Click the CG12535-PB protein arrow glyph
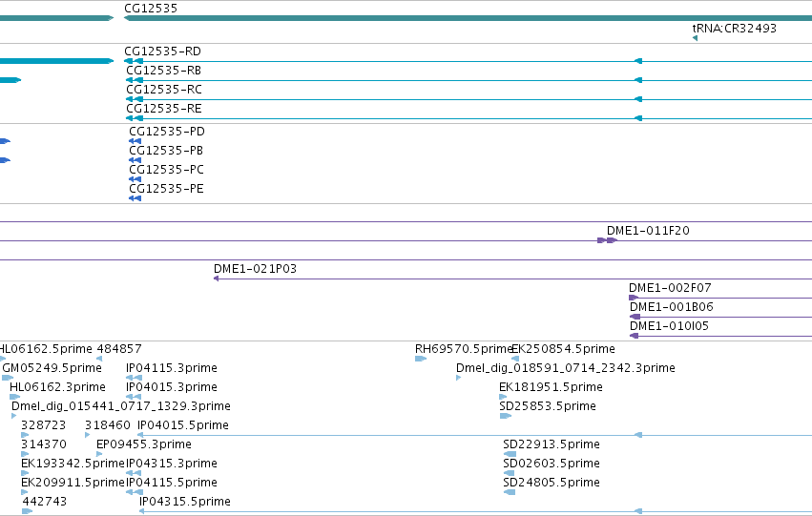812x516 pixels. pos(135,160)
